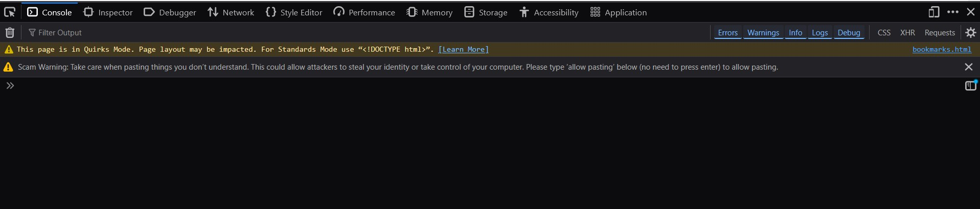Activate the element picker tool icon
980x209 pixels.
[x=10, y=12]
